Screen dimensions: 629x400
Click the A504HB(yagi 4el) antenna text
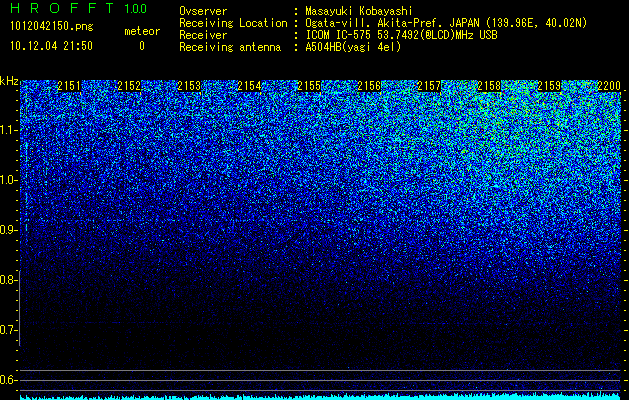[353, 47]
